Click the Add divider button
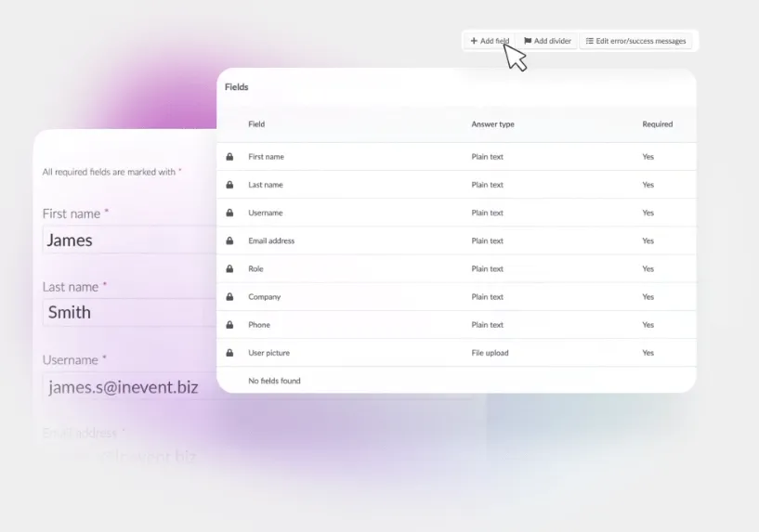Image resolution: width=759 pixels, height=532 pixels. [x=547, y=41]
